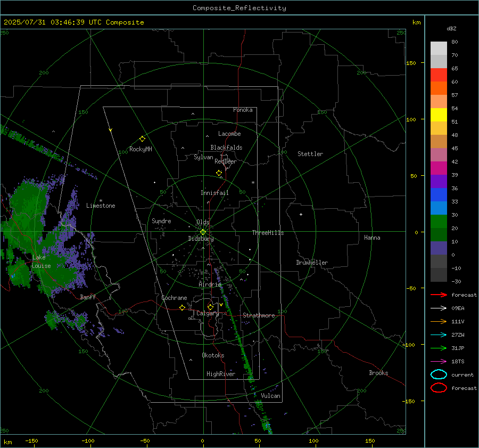
Task: Click the Sylvan town label
Action: coord(203,157)
